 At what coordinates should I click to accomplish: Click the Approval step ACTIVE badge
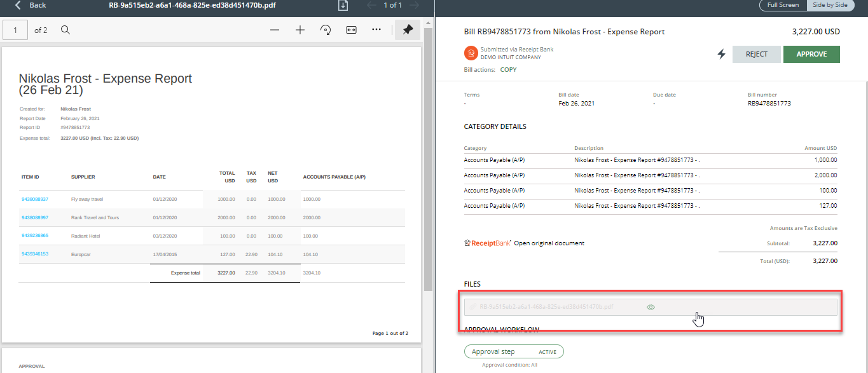[x=514, y=351]
